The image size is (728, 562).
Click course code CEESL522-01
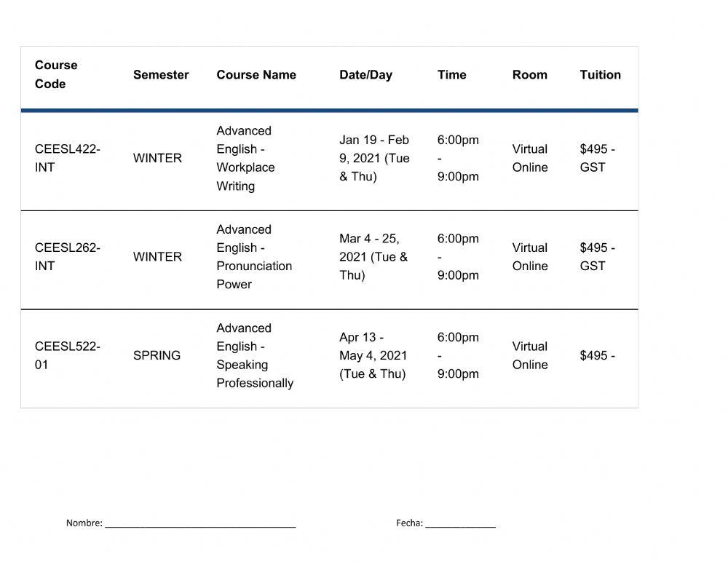click(x=67, y=355)
